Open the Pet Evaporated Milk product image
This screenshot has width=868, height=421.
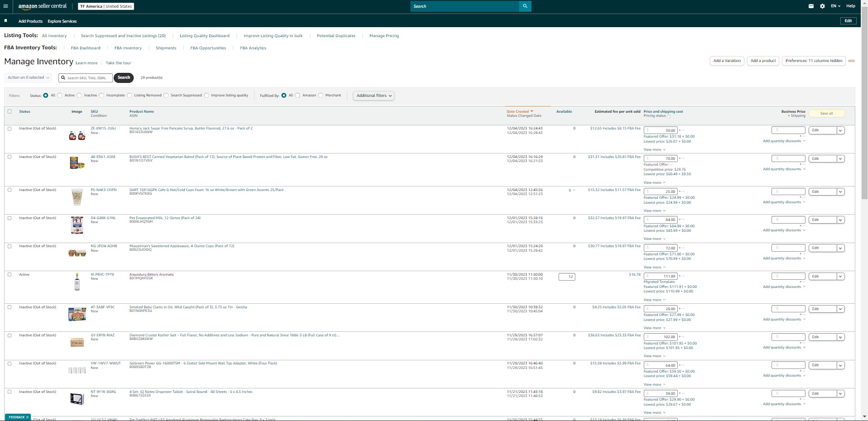(77, 225)
